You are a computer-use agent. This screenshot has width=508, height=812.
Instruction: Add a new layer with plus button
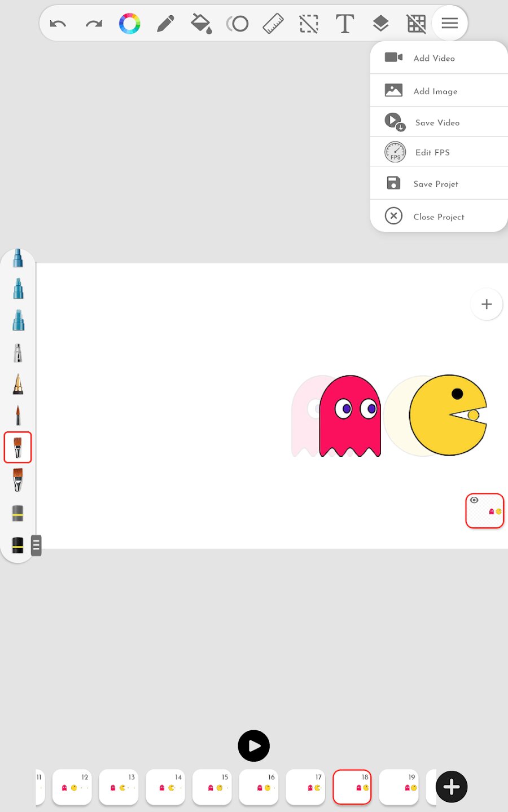487,304
